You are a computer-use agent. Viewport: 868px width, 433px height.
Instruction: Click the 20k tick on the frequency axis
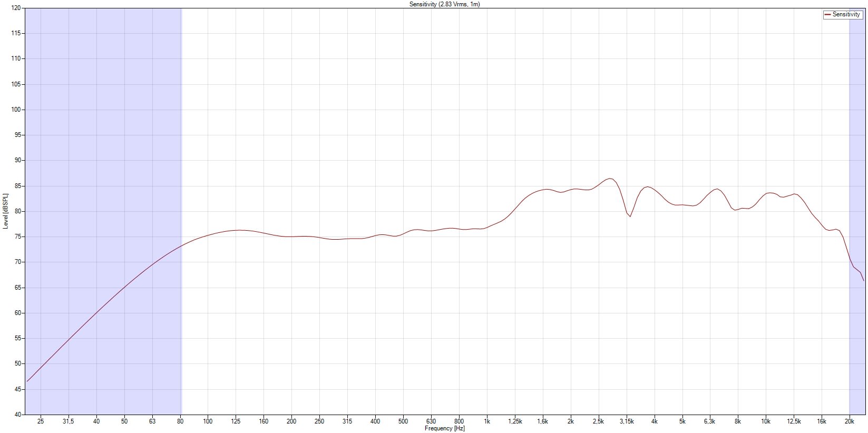point(850,421)
